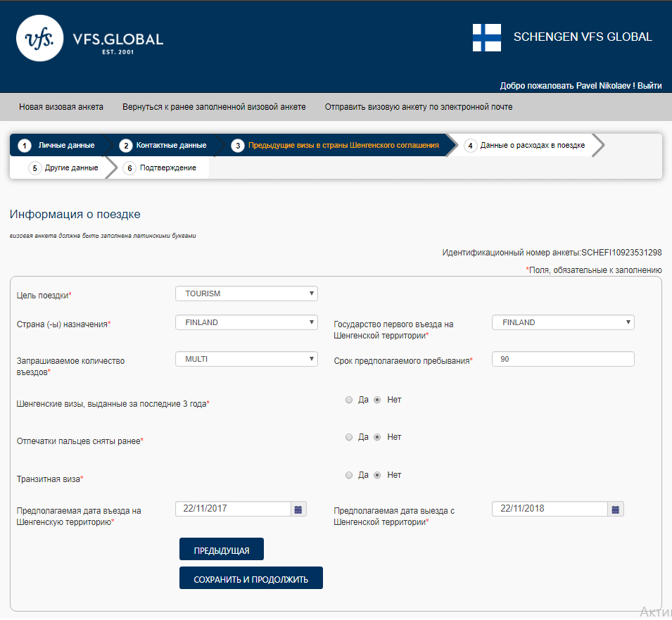The width and height of the screenshot is (672, 620).
Task: Select Нет for Транзитная виза
Action: (377, 475)
